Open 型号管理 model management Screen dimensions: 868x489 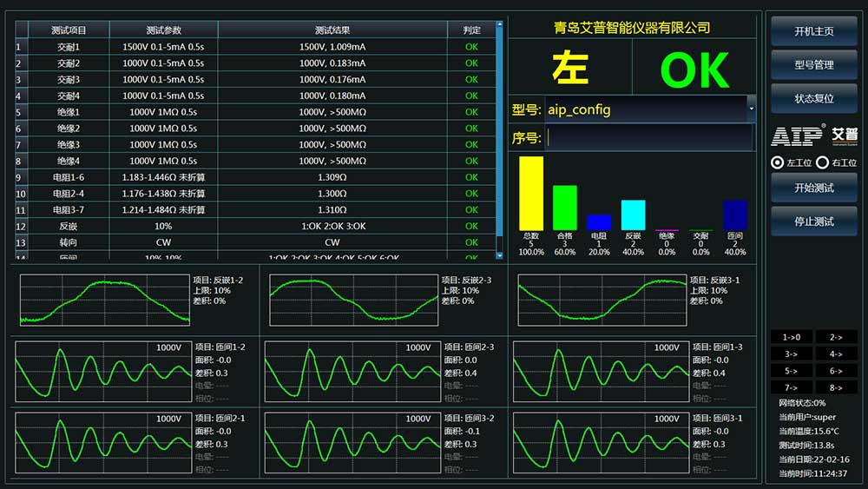pos(813,64)
